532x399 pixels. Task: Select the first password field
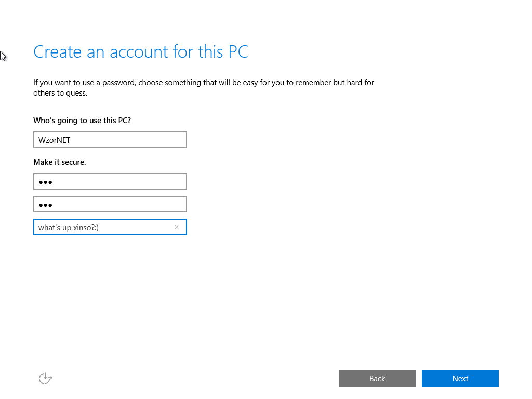[110, 181]
